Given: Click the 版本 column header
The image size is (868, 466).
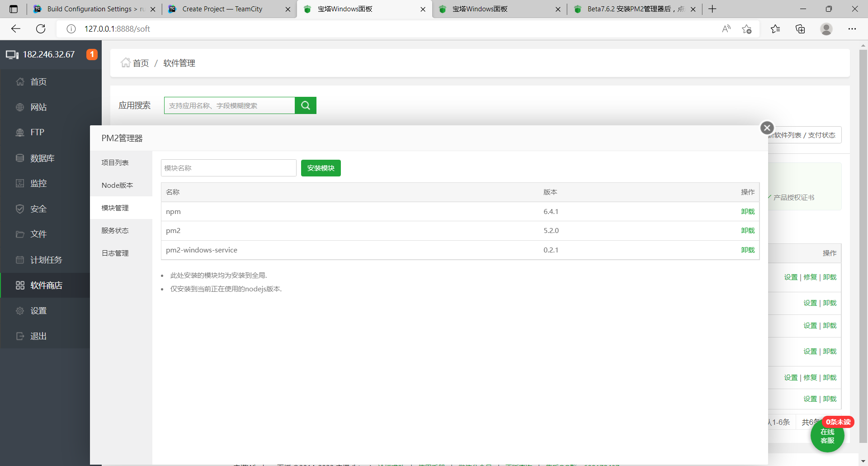Looking at the screenshot, I should (550, 192).
